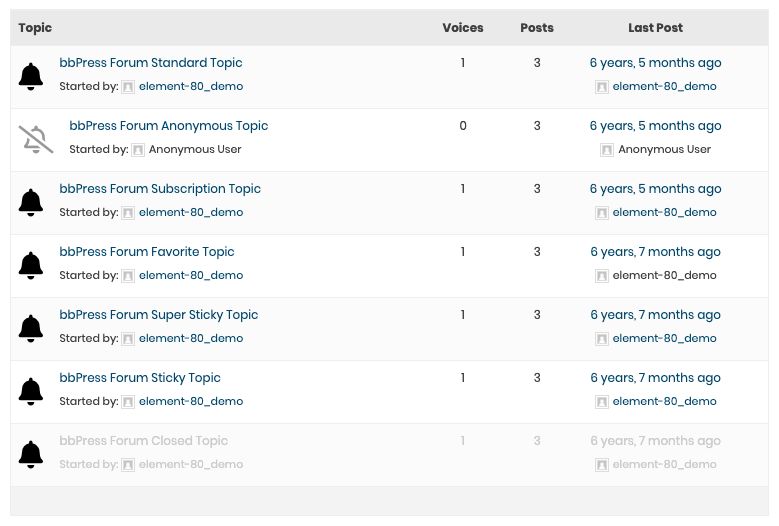Click last poster name in Favorite Topic row

tap(664, 276)
